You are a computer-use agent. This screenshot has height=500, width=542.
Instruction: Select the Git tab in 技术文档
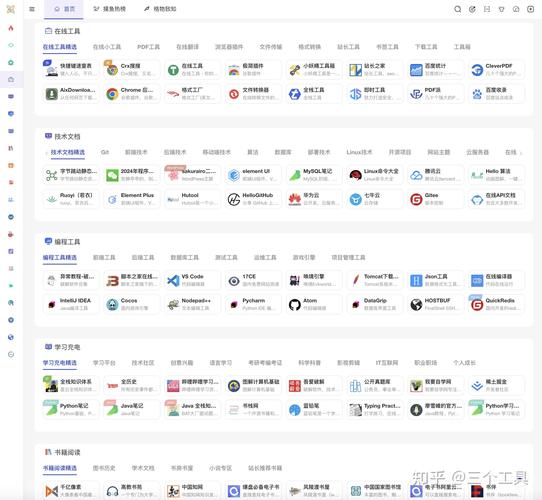coord(105,152)
